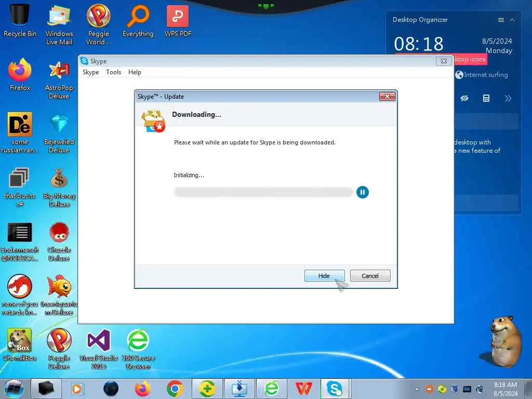Screen dimensions: 532x399
Task: Select 'that but its c#' desktop icon
Action: (20, 187)
